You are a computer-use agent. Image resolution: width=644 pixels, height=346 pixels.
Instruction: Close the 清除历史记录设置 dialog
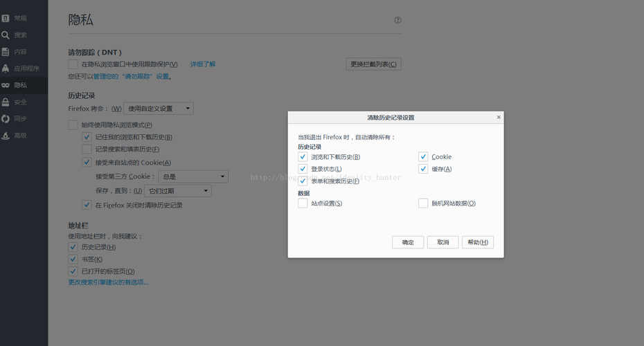[x=498, y=118]
